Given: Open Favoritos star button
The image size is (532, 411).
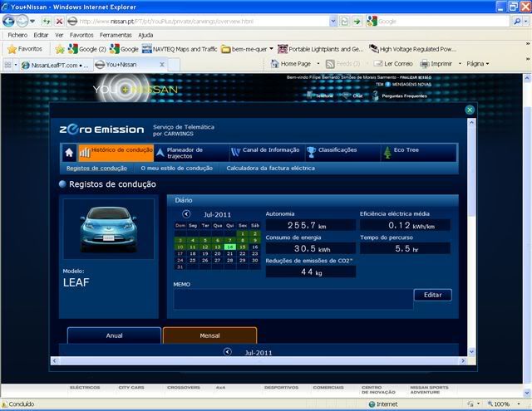Looking at the screenshot, I should [x=25, y=49].
